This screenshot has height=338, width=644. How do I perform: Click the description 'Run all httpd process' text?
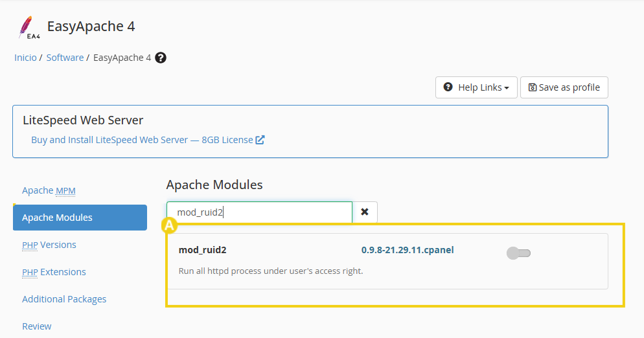click(x=271, y=271)
